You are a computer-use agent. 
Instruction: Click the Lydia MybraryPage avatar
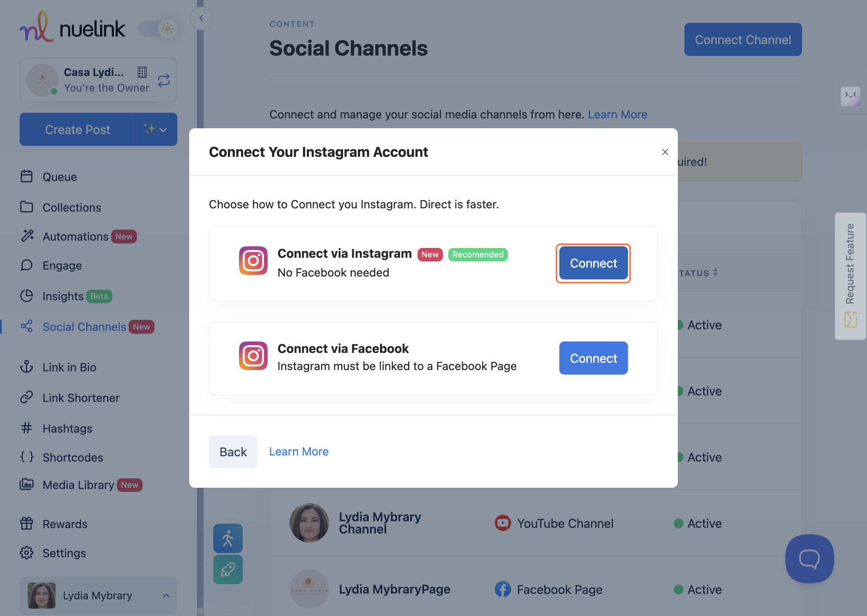click(309, 589)
